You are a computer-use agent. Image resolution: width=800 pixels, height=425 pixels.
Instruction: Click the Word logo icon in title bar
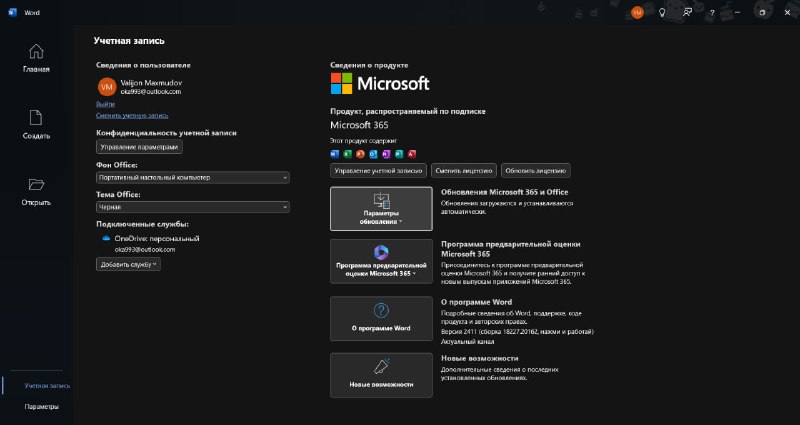pyautogui.click(x=13, y=12)
